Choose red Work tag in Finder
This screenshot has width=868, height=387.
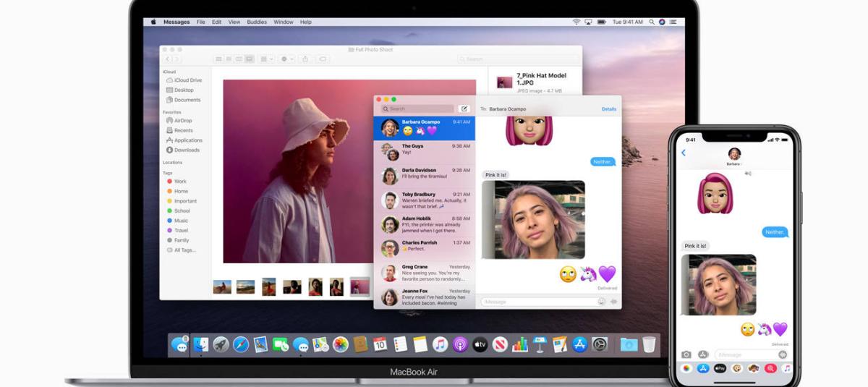click(176, 182)
